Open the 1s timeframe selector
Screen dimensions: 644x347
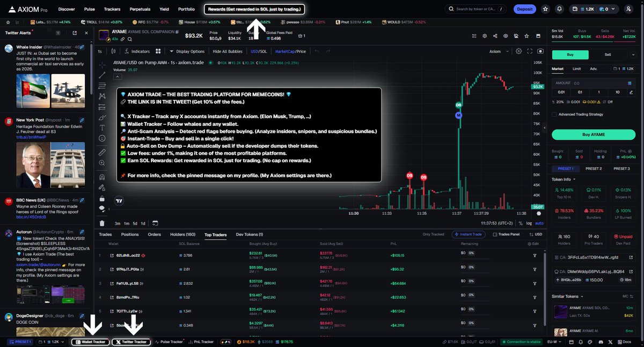pyautogui.click(x=100, y=52)
